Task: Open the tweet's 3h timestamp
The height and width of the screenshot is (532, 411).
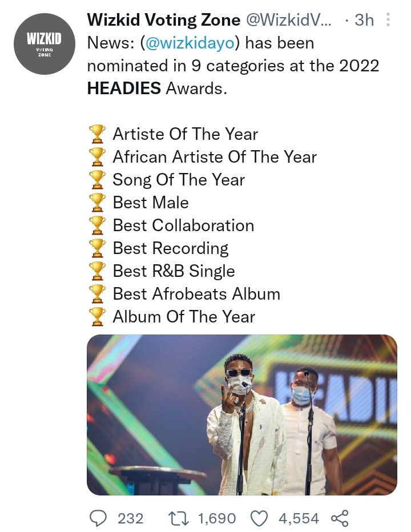Action: (364, 21)
